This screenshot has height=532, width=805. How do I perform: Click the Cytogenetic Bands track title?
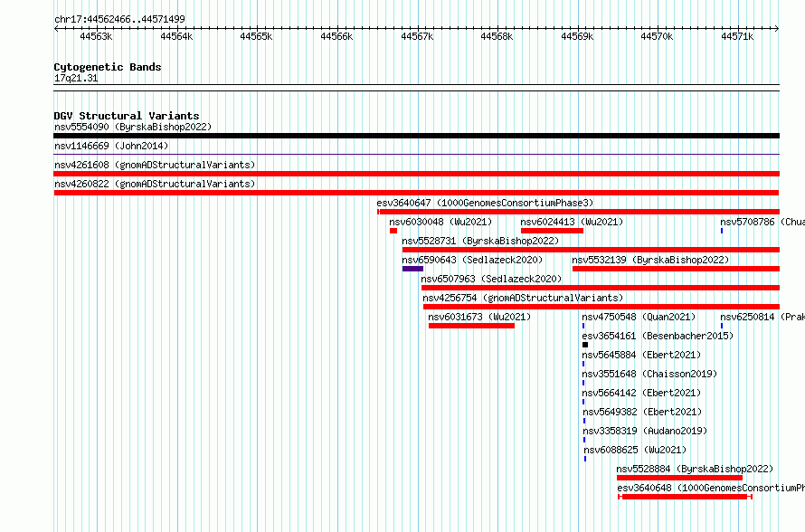[108, 67]
